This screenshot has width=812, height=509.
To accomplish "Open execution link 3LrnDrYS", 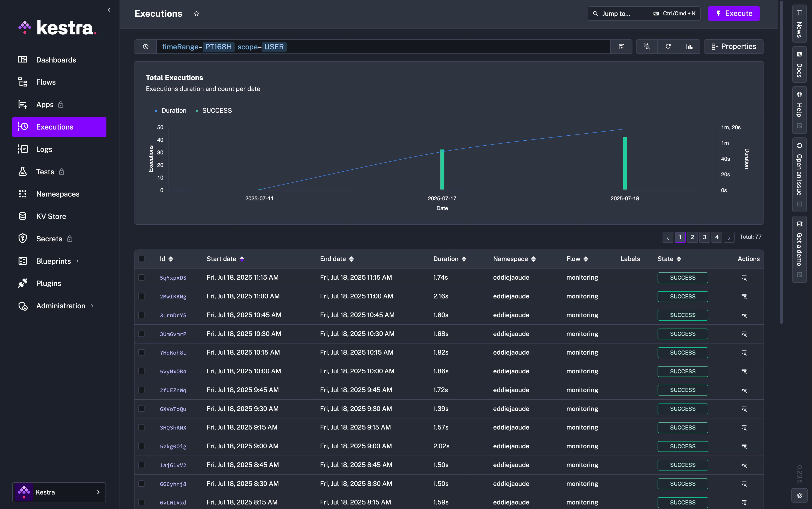I will [173, 315].
